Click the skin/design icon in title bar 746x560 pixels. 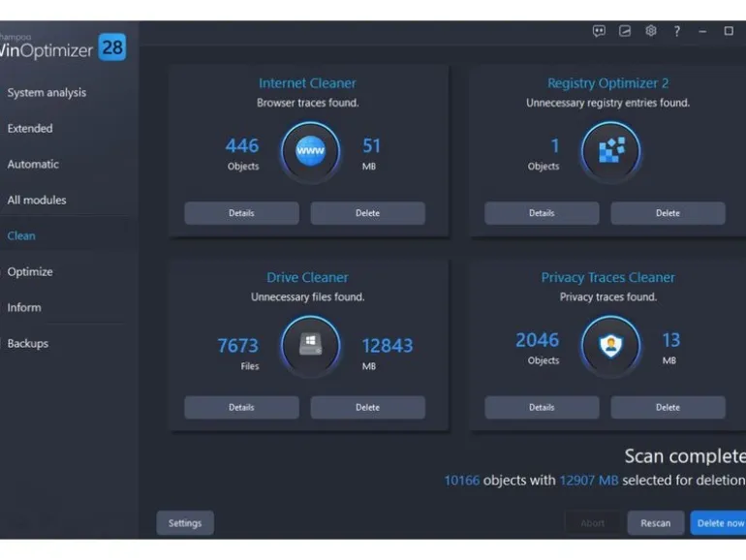[625, 31]
